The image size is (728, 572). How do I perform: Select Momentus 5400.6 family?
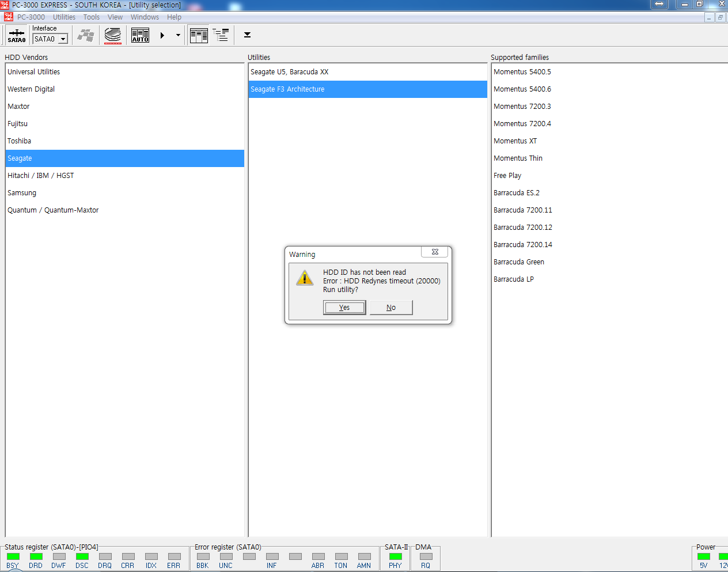click(x=610, y=89)
